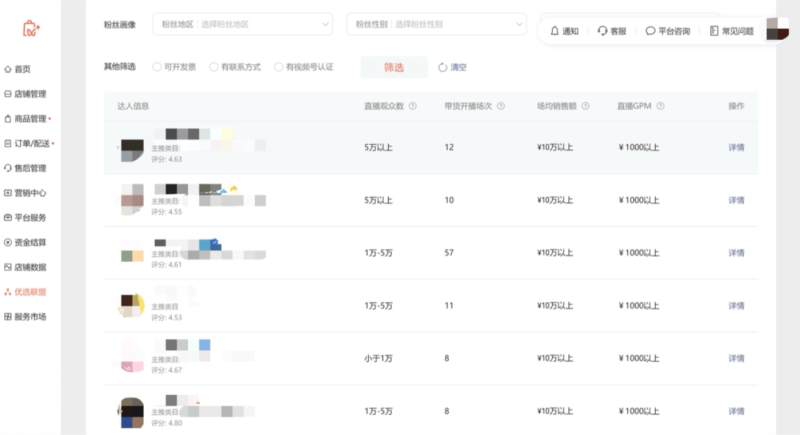Open 通知 notifications bell
This screenshot has width=800, height=435.
pyautogui.click(x=554, y=31)
